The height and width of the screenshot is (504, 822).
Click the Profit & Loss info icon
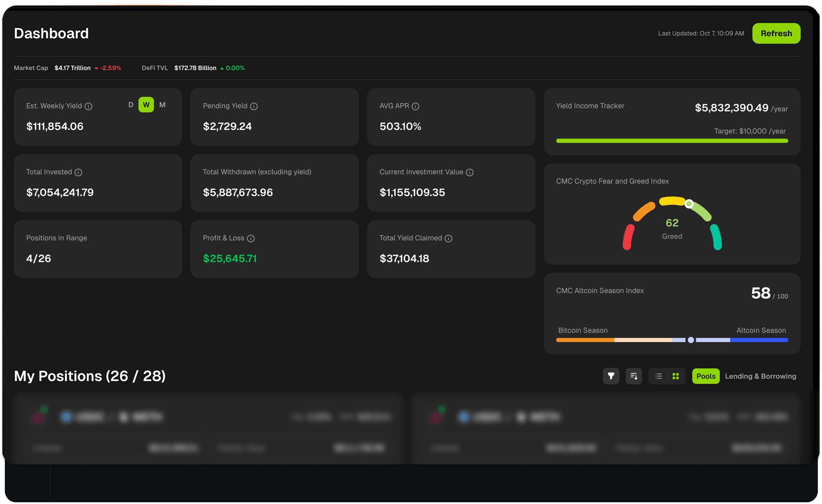251,238
